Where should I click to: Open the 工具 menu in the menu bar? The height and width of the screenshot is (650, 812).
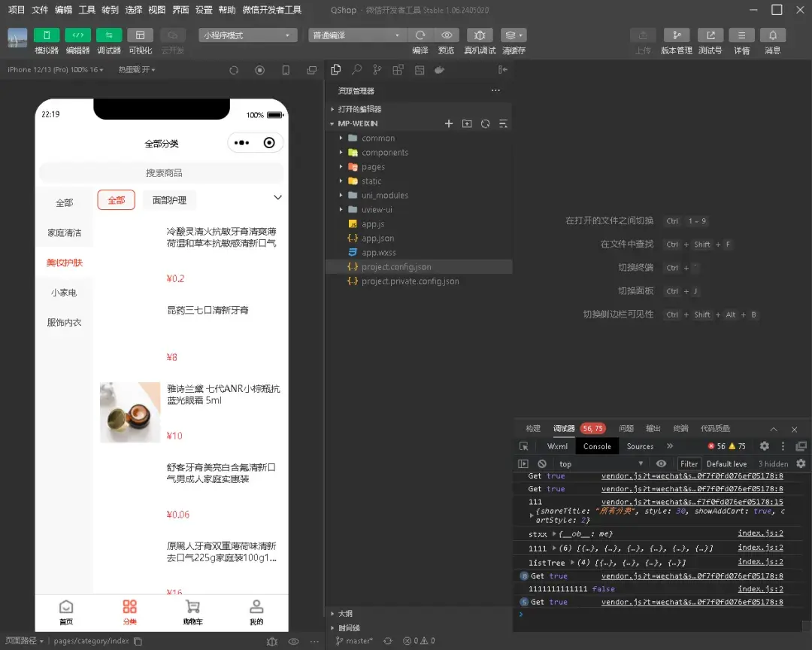[86, 10]
